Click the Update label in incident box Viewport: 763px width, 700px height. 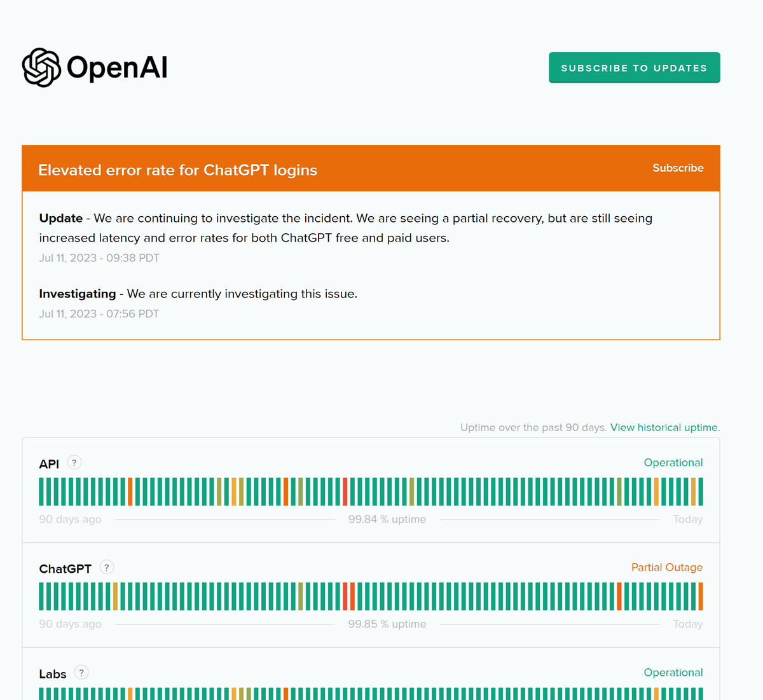point(61,218)
